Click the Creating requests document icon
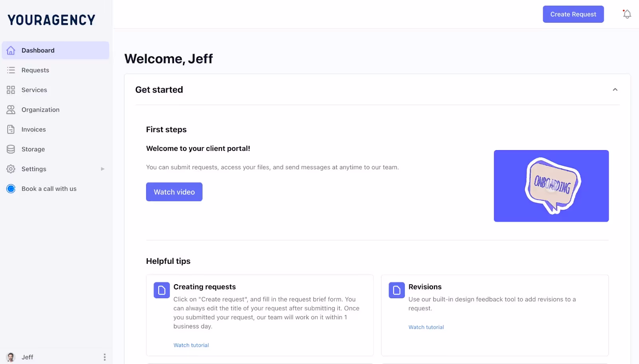Viewport: 639px width, 364px height. (x=162, y=290)
